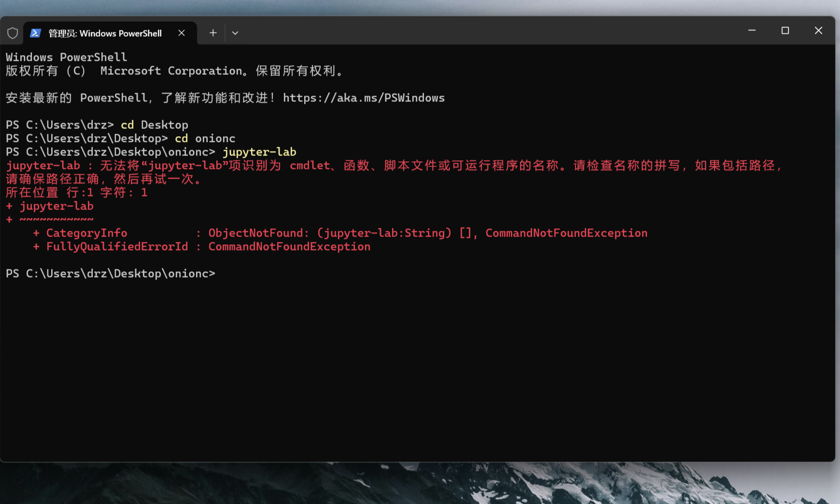Minimize the PowerShell window

pos(752,30)
